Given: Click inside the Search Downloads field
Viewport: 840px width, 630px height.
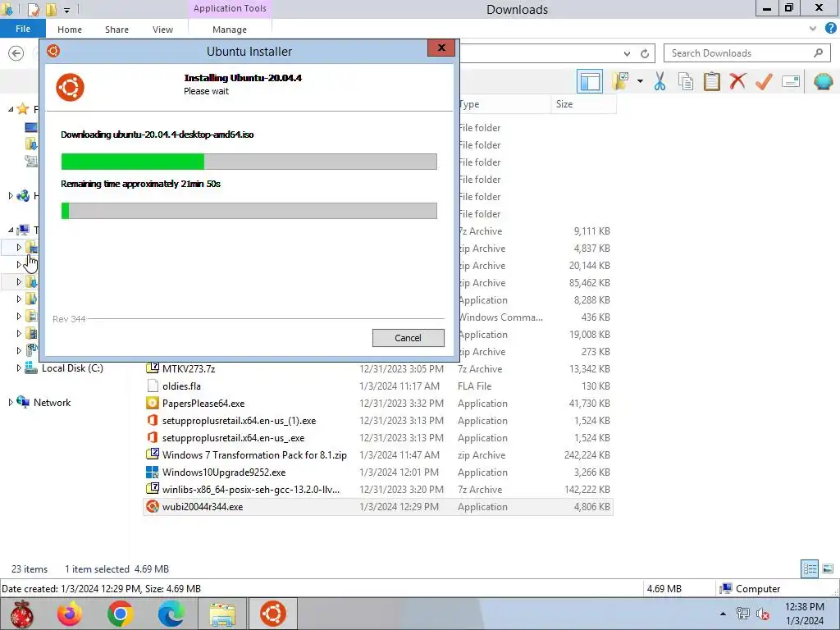Looking at the screenshot, I should pos(739,53).
